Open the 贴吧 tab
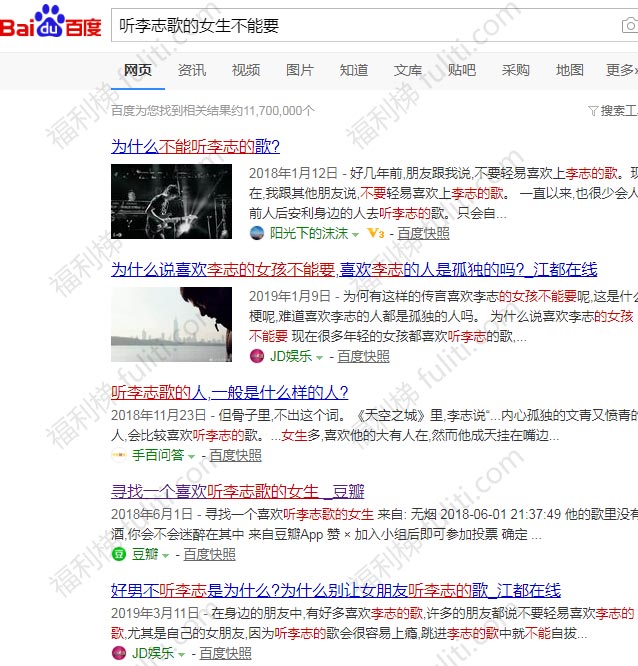 [461, 70]
